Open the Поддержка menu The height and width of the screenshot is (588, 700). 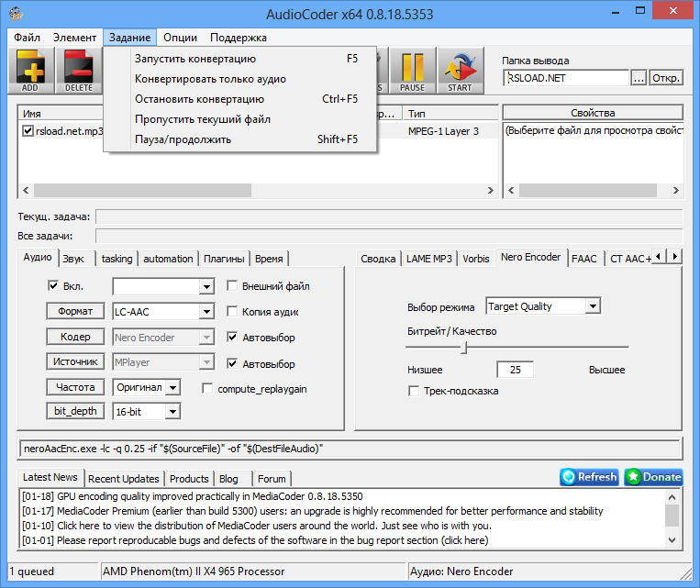pos(239,38)
